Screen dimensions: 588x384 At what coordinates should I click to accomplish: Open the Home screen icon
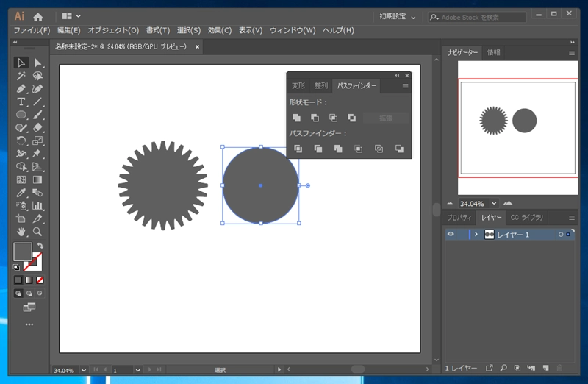[x=38, y=17]
